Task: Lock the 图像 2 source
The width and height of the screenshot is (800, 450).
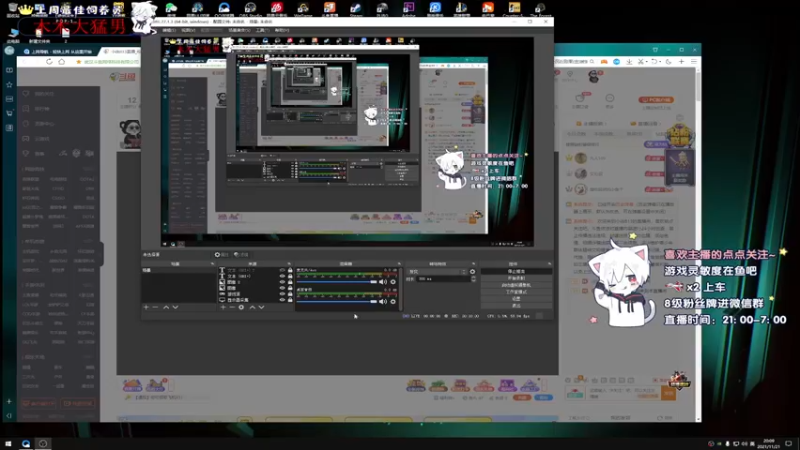Action: [x=290, y=282]
